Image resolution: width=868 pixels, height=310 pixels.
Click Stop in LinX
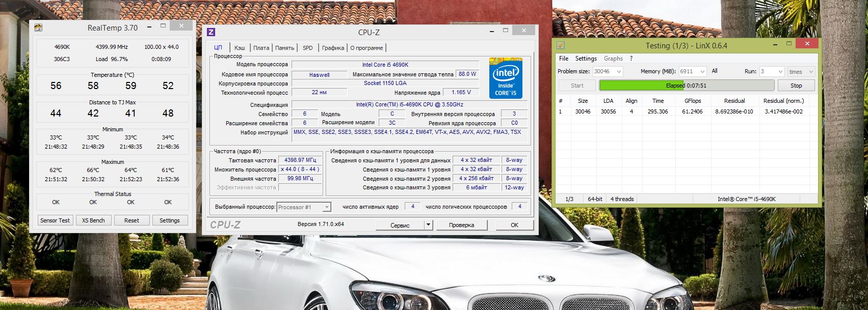[x=796, y=86]
